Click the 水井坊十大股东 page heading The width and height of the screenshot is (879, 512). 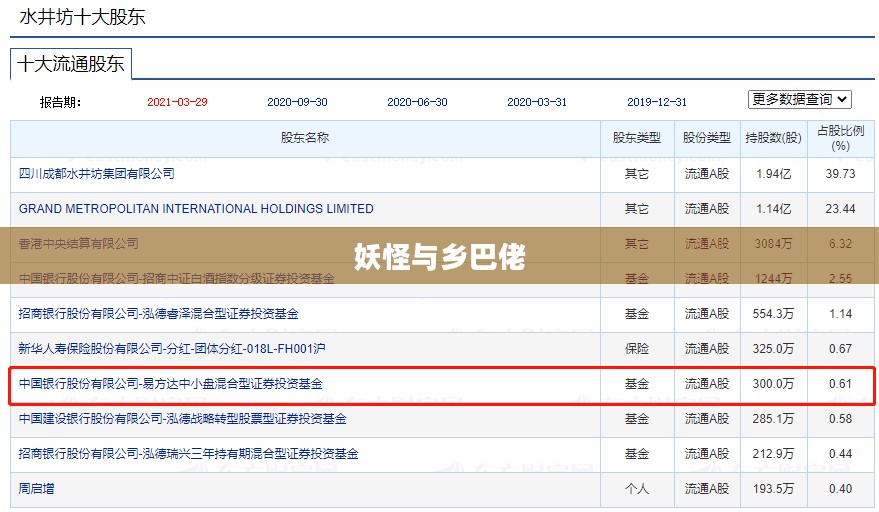click(82, 17)
